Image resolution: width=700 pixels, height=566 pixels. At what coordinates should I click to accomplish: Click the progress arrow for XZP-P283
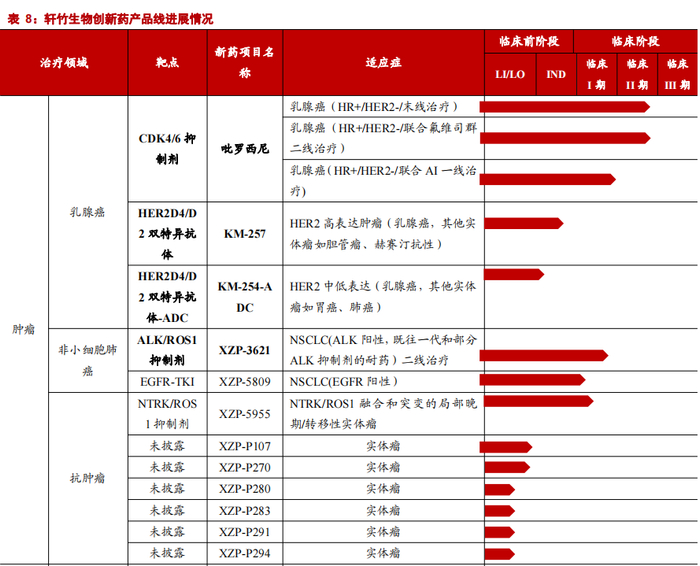click(x=500, y=511)
